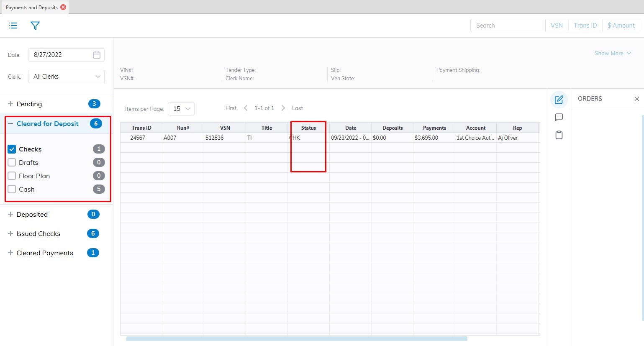Enable the Drafts checkbox
The width and height of the screenshot is (644, 346).
pyautogui.click(x=12, y=162)
